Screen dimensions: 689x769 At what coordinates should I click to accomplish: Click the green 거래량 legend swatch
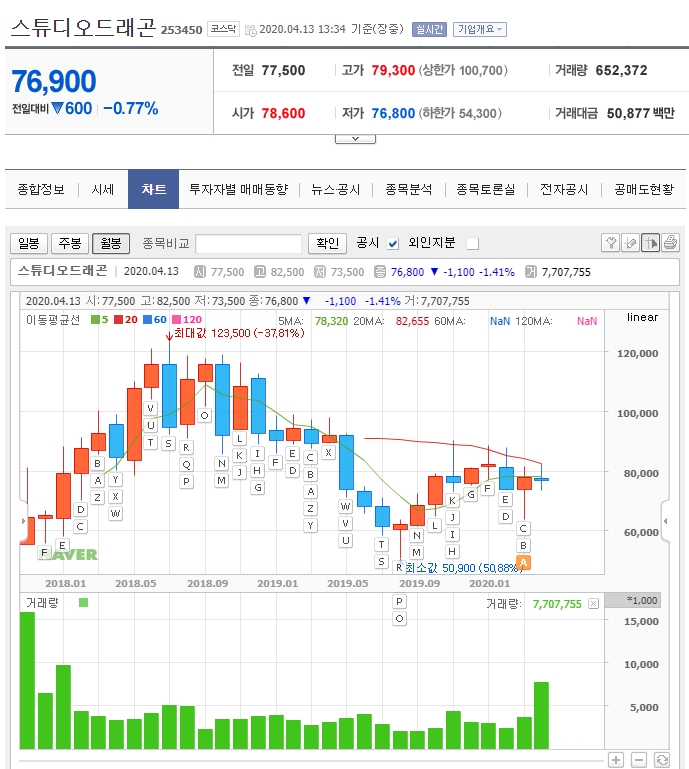[83, 602]
